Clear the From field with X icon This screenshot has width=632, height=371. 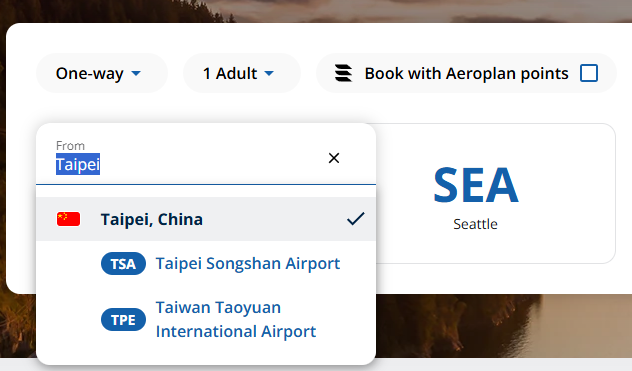pyautogui.click(x=334, y=158)
